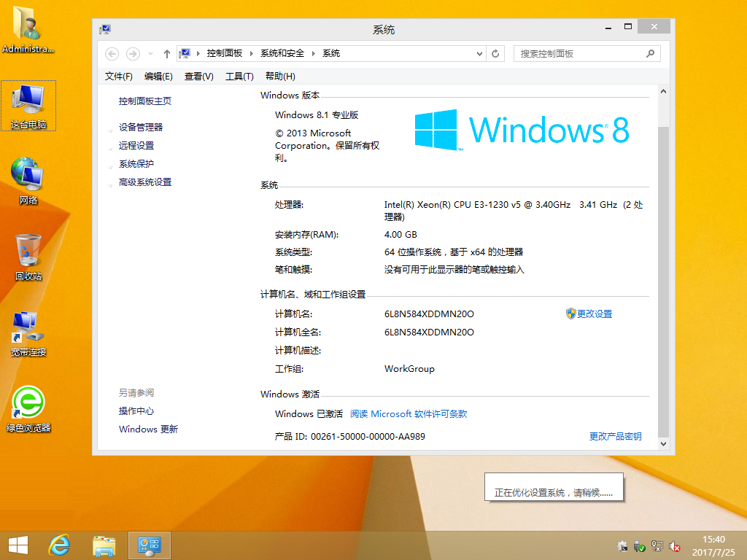This screenshot has height=560, width=747.
Task: Open the 查看(V) menu
Action: coord(198,76)
